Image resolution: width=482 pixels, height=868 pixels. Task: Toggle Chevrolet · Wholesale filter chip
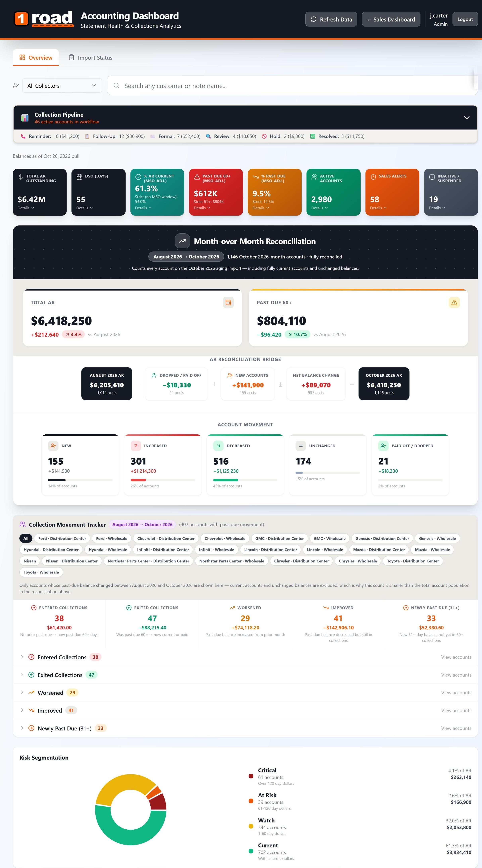225,538
